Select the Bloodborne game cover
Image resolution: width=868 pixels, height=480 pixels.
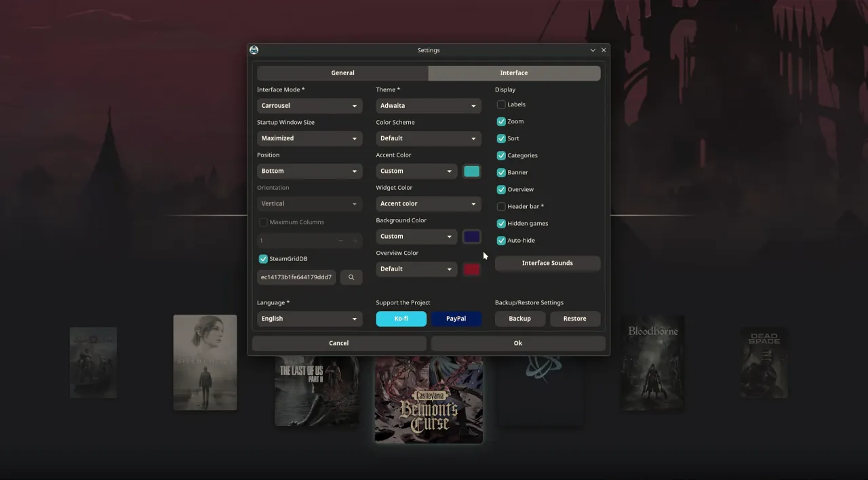tap(652, 362)
